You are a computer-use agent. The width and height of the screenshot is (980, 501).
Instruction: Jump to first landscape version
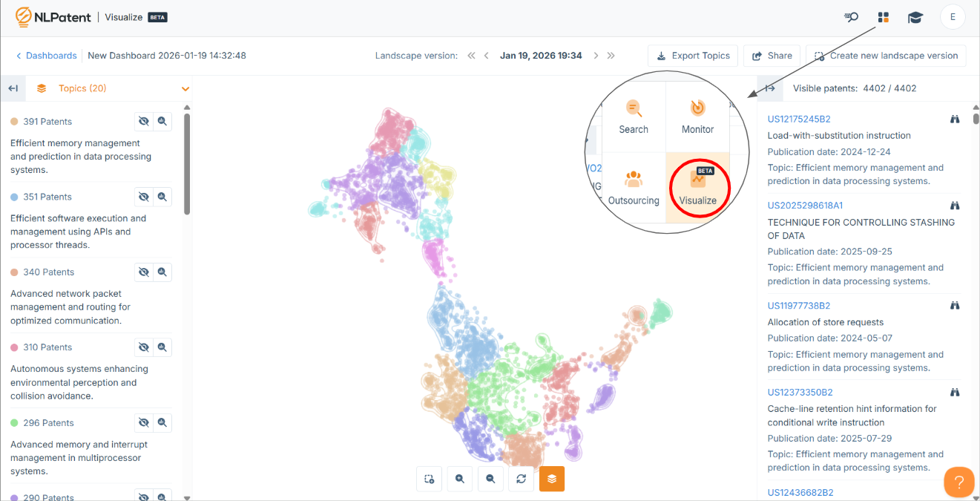pos(471,56)
